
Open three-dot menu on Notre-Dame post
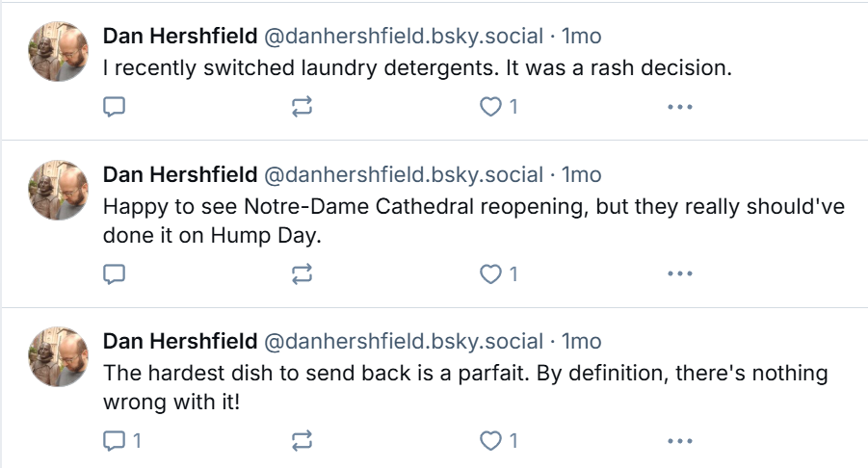point(680,273)
